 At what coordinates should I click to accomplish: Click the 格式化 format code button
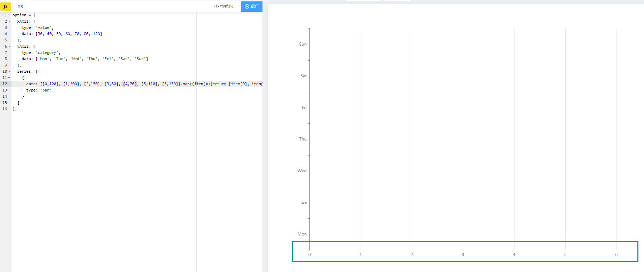click(x=223, y=7)
